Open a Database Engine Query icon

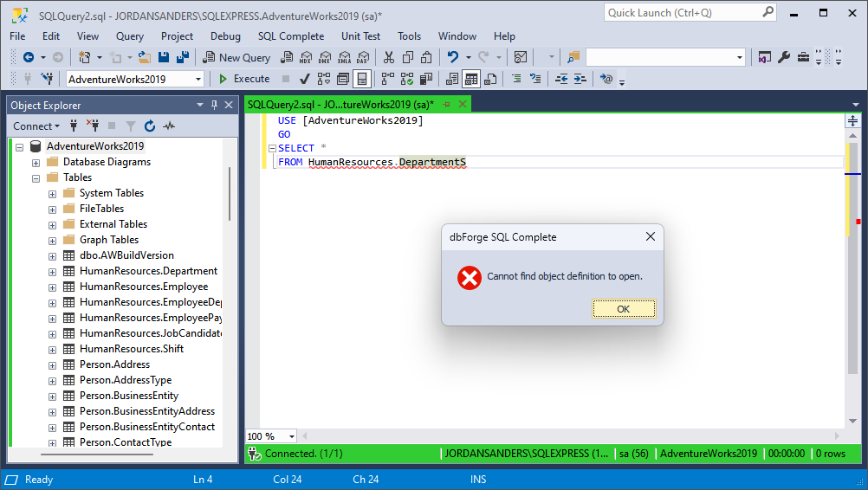point(287,57)
